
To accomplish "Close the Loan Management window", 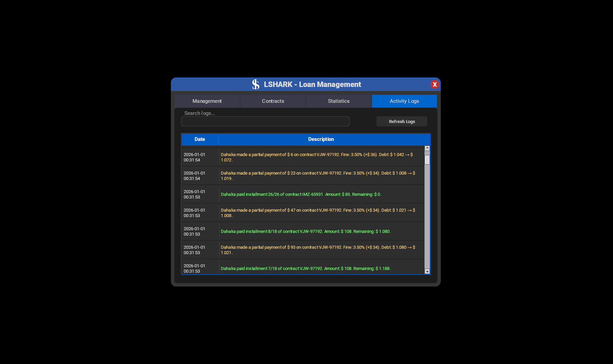I will pyautogui.click(x=435, y=84).
